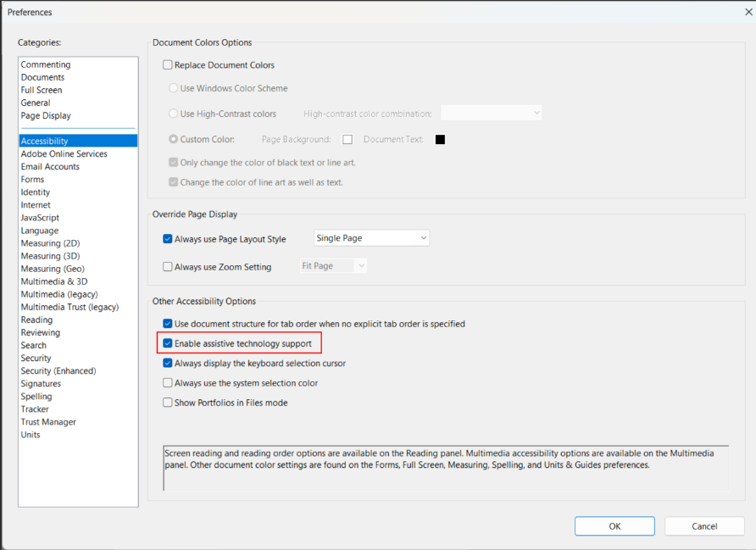Toggle Use document structure for tab order
This screenshot has height=550, width=756.
(x=167, y=324)
